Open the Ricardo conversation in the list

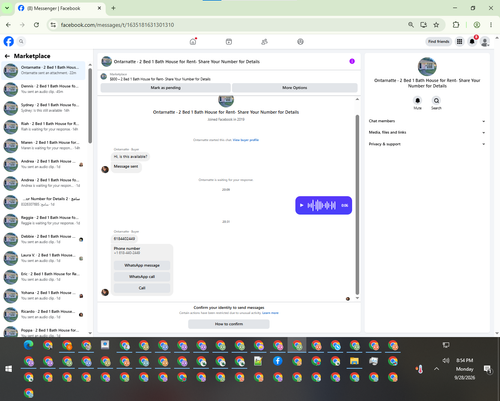(x=43, y=314)
